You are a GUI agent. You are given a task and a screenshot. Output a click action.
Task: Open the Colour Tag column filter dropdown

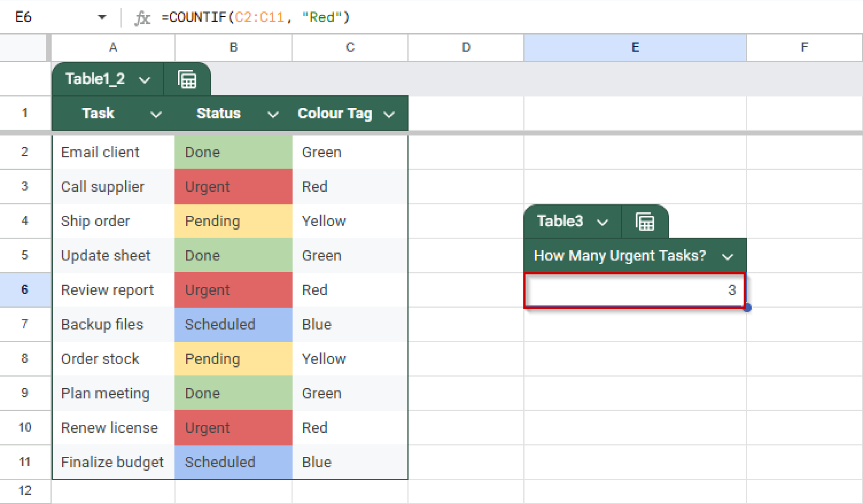(389, 114)
